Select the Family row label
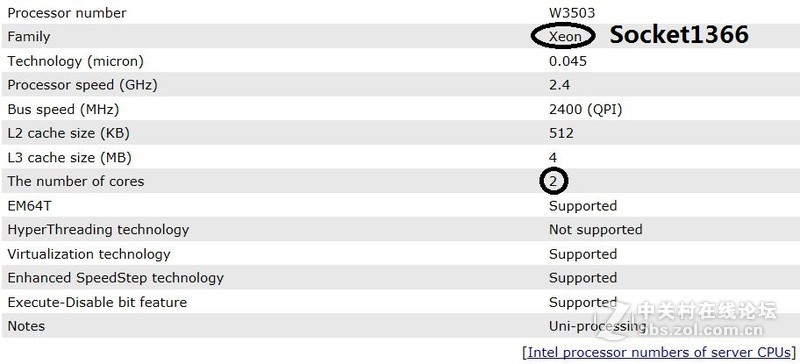Viewport: 800px width, 364px height. click(x=29, y=37)
